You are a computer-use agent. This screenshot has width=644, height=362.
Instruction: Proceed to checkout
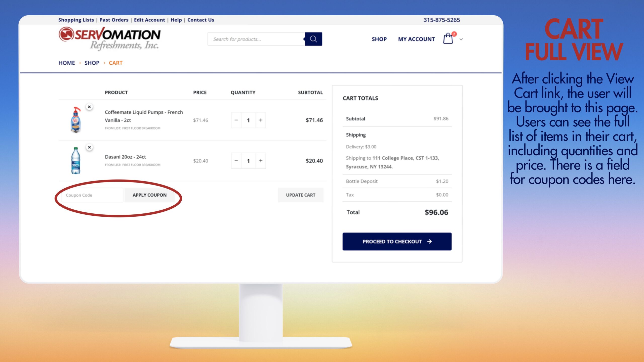[x=397, y=241]
